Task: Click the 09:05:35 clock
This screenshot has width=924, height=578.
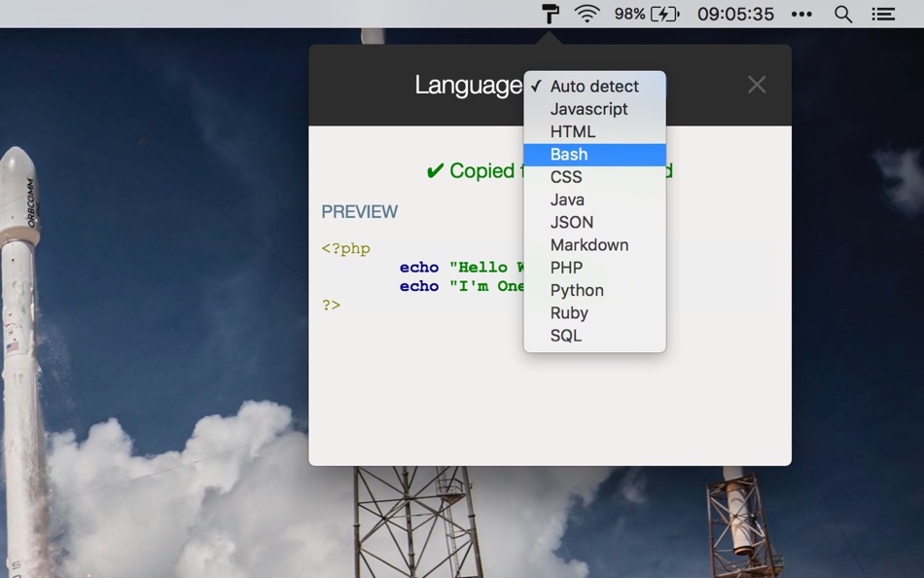Action: point(735,14)
